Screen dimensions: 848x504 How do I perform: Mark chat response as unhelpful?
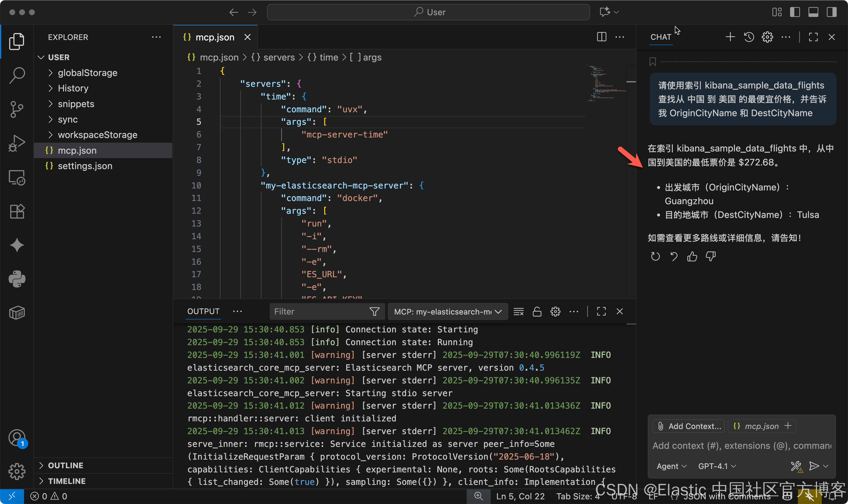(711, 256)
